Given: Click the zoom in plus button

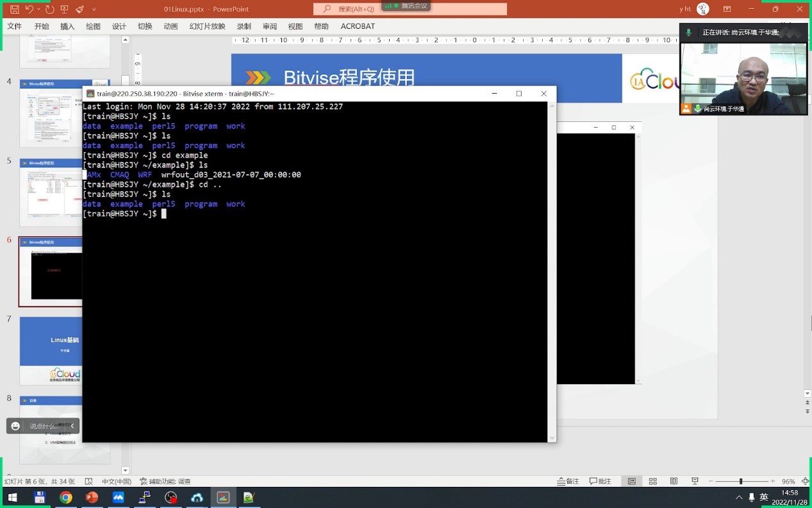Looking at the screenshot, I should point(772,481).
